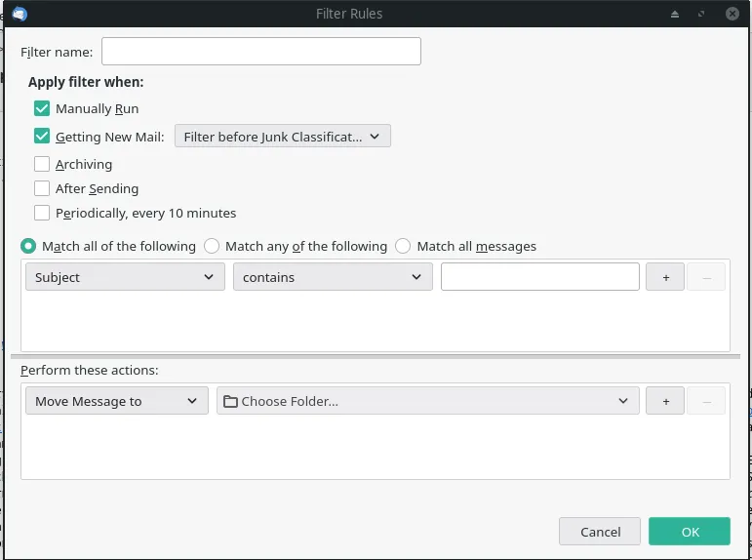Image resolution: width=752 pixels, height=560 pixels.
Task: Enable the Archiving checkbox
Action: point(42,164)
